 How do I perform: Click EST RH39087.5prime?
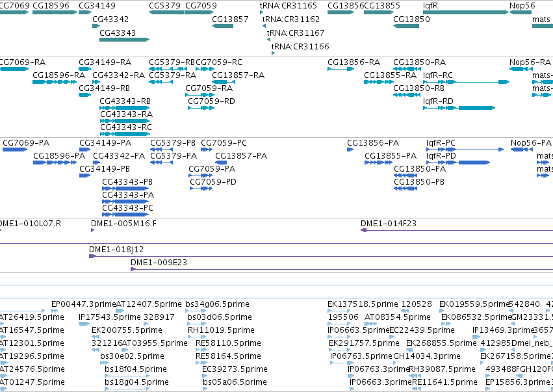point(443,369)
